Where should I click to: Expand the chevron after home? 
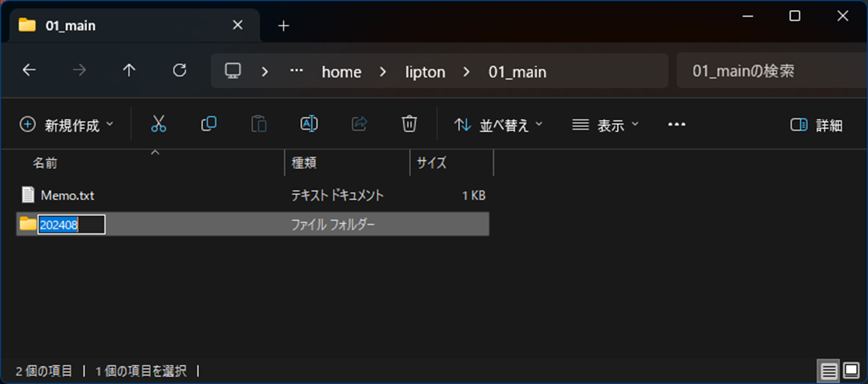click(x=382, y=71)
